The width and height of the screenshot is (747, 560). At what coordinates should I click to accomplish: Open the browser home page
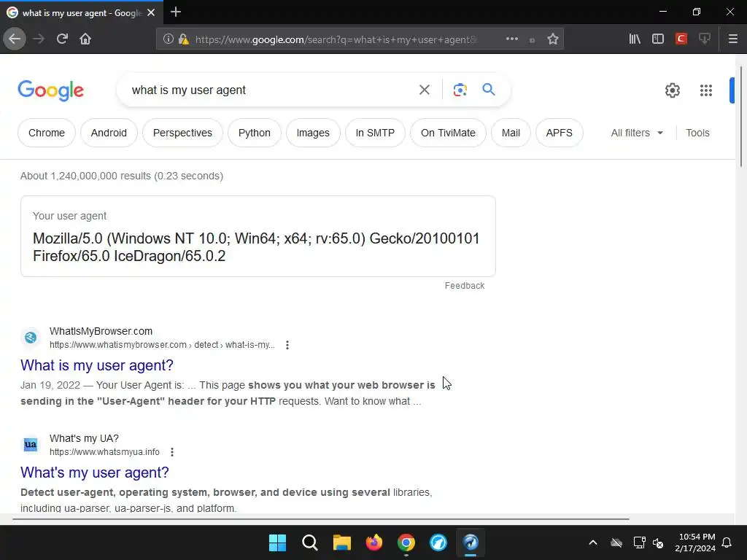[85, 39]
